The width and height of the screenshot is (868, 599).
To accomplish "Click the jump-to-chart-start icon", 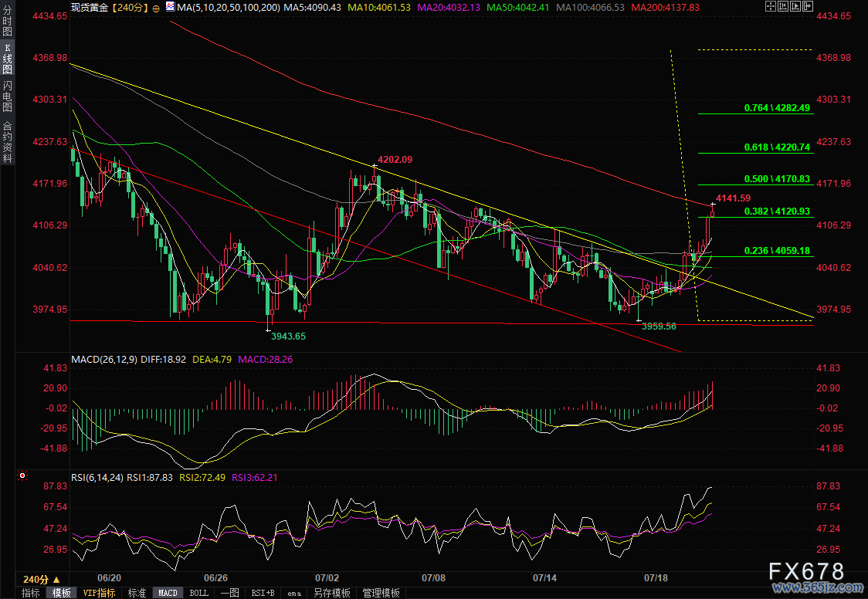I will (x=783, y=6).
